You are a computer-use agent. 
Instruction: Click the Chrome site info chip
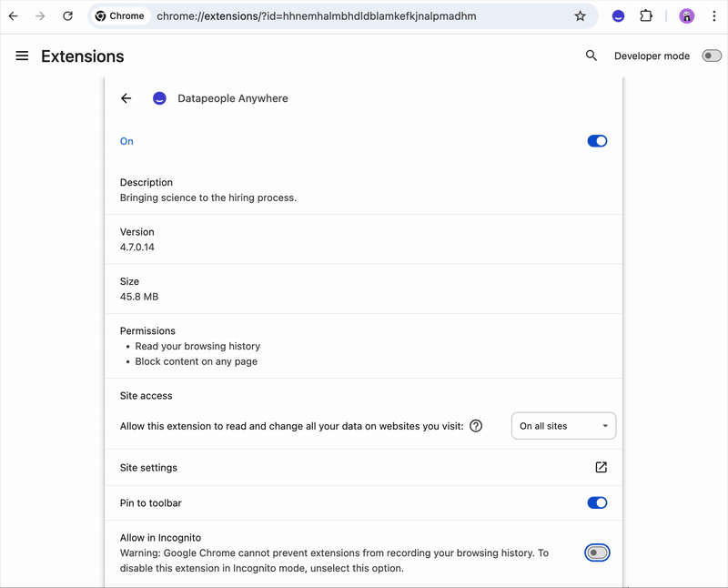[120, 16]
